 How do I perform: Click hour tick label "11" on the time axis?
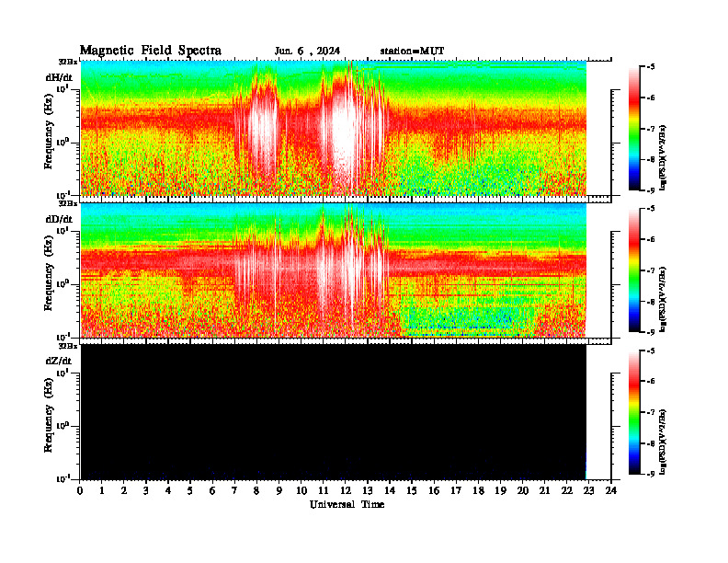point(324,491)
